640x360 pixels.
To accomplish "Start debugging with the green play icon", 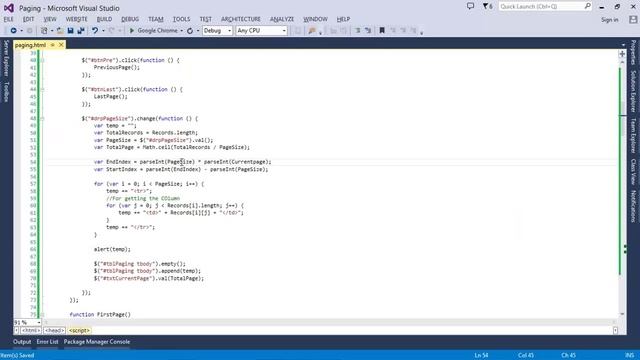I will 131,31.
